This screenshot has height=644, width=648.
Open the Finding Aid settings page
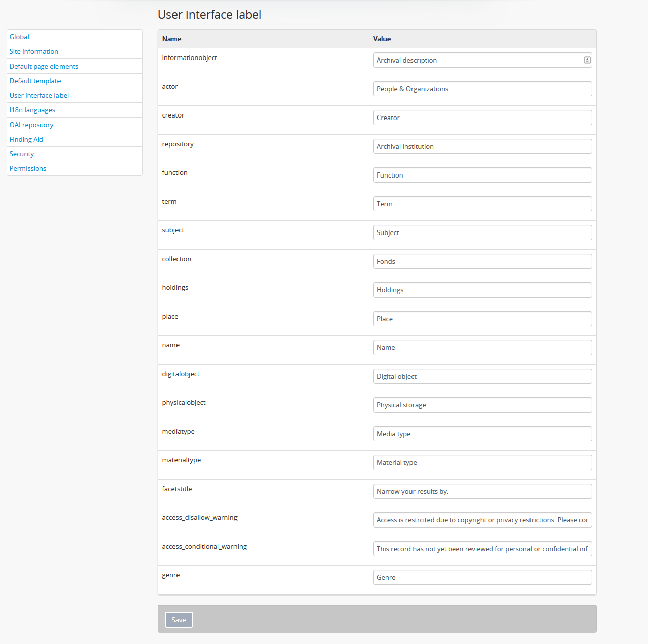pos(26,139)
